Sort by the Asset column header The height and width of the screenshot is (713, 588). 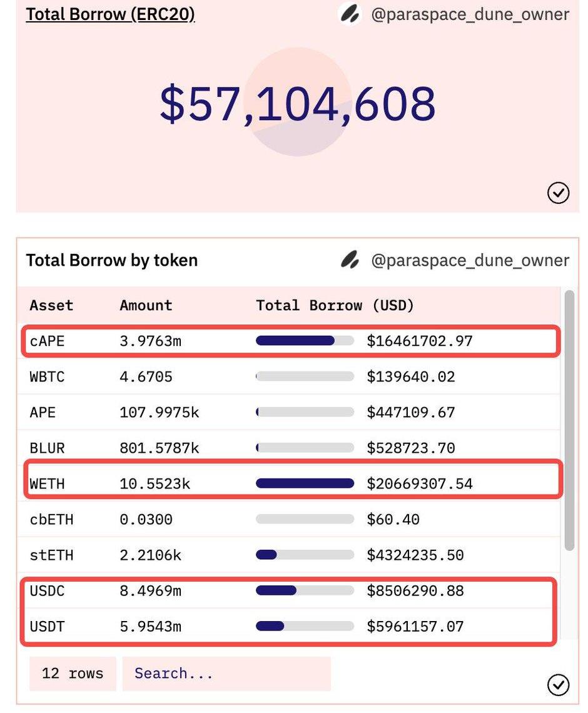tap(51, 305)
